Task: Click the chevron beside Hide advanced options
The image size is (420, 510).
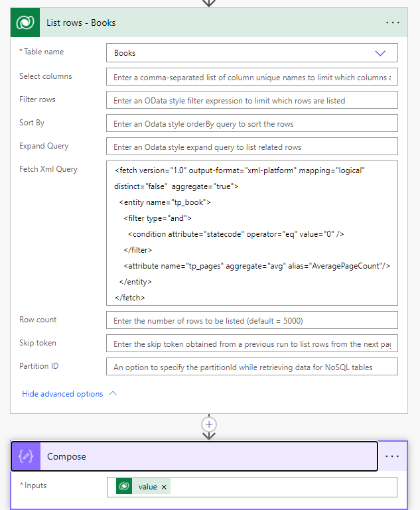Action: (113, 393)
